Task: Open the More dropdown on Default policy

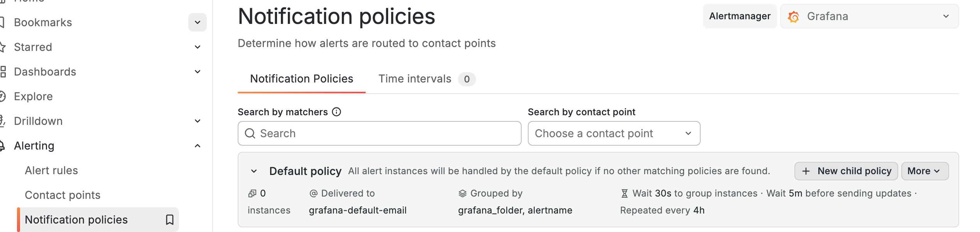Action: coord(924,171)
